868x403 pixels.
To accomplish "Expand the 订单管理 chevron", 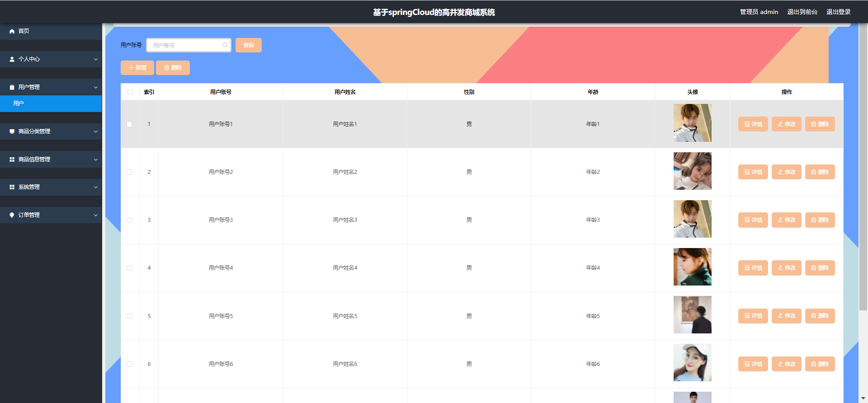I will 95,215.
